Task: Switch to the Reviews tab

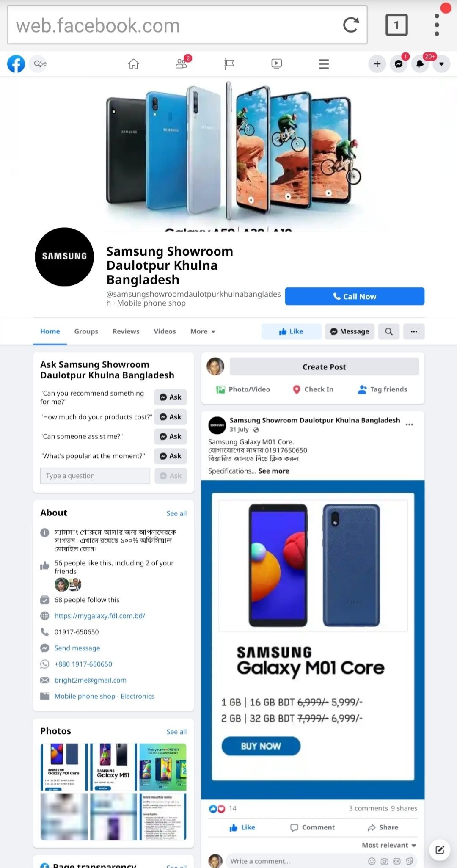Action: click(x=126, y=331)
